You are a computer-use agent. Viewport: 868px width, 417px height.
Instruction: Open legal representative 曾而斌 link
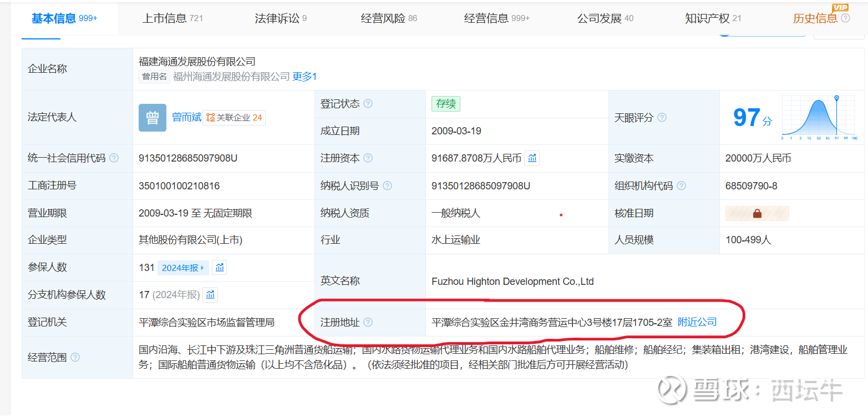[x=186, y=118]
